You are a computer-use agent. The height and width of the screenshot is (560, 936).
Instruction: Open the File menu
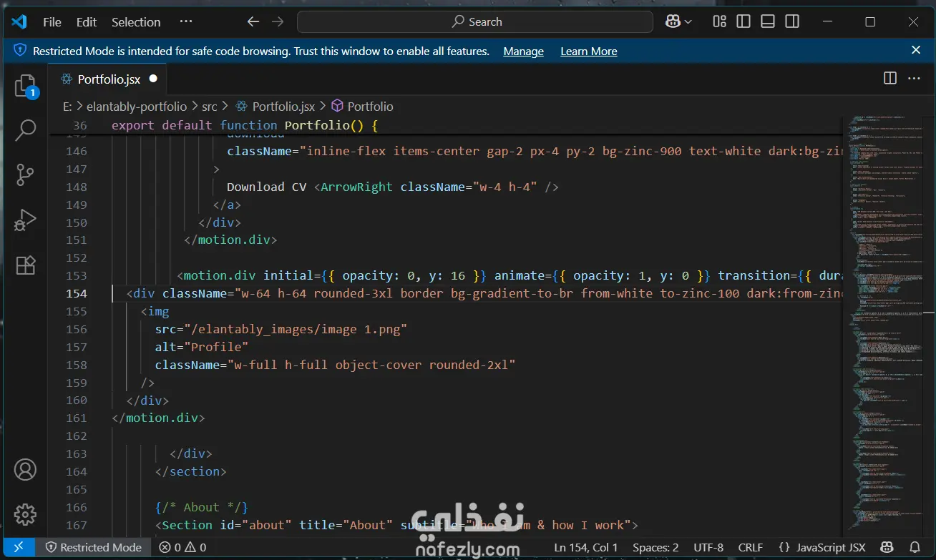pyautogui.click(x=52, y=22)
